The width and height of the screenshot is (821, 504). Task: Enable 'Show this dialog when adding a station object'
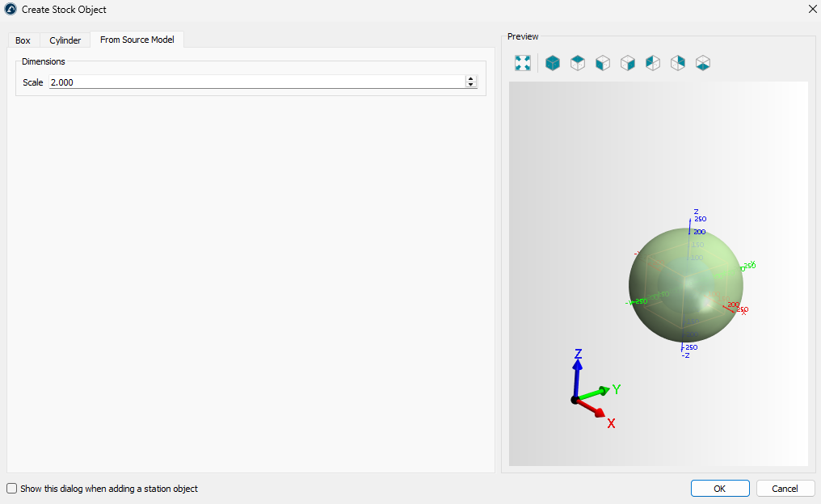(12, 489)
